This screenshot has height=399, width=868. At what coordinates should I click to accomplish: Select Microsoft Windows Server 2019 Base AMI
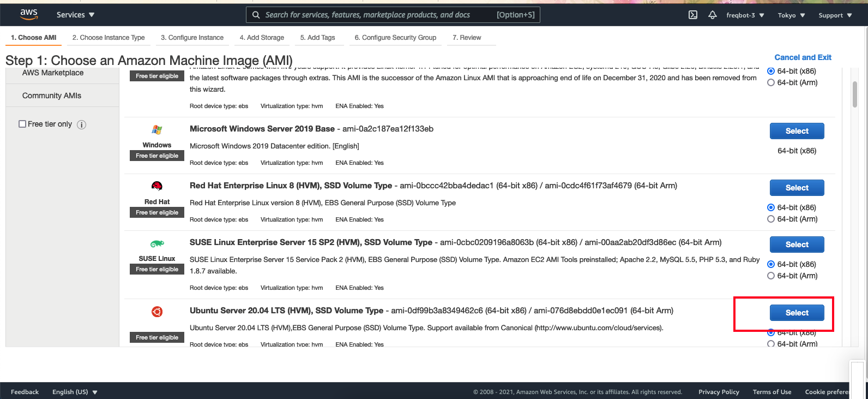[x=797, y=131]
